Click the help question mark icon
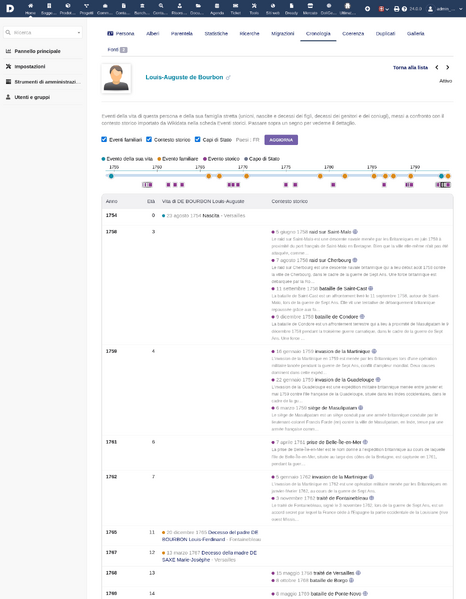 [404, 8]
